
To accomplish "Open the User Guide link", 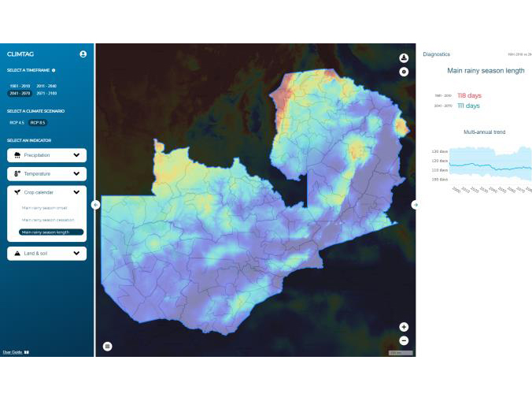I will [16, 352].
